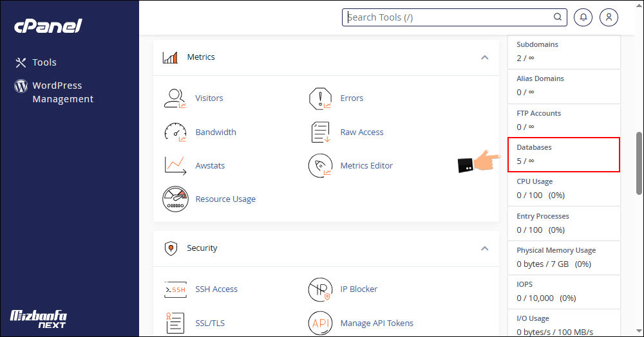The height and width of the screenshot is (337, 644).
Task: Open the SSH Access icon
Action: pyautogui.click(x=175, y=289)
